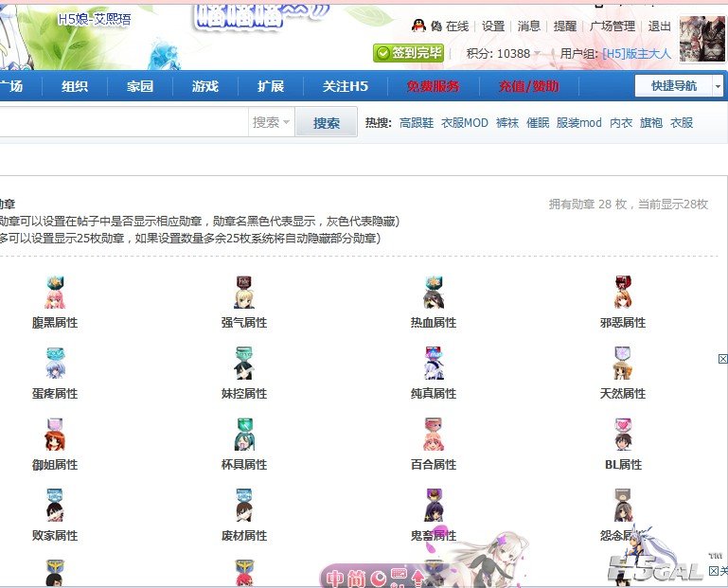Screen dimensions: 728x588
Task: Go to the 免费服务 menu item
Action: coord(433,86)
